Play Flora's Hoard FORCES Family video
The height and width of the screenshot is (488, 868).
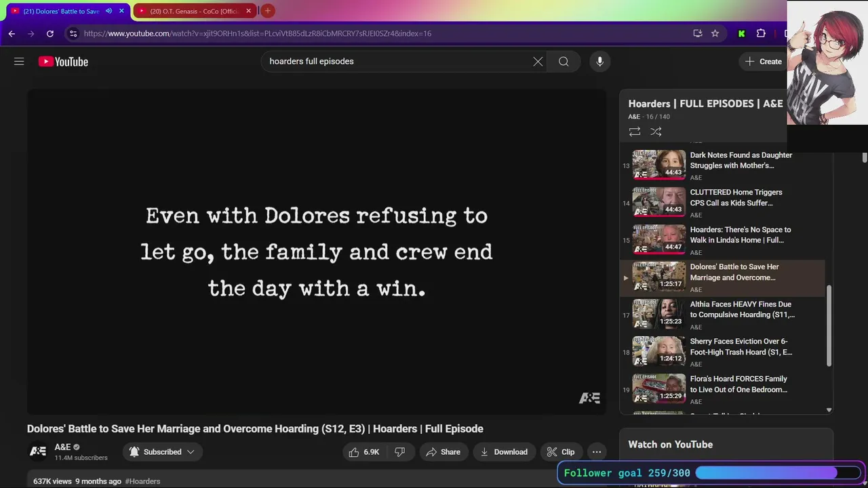(722, 389)
